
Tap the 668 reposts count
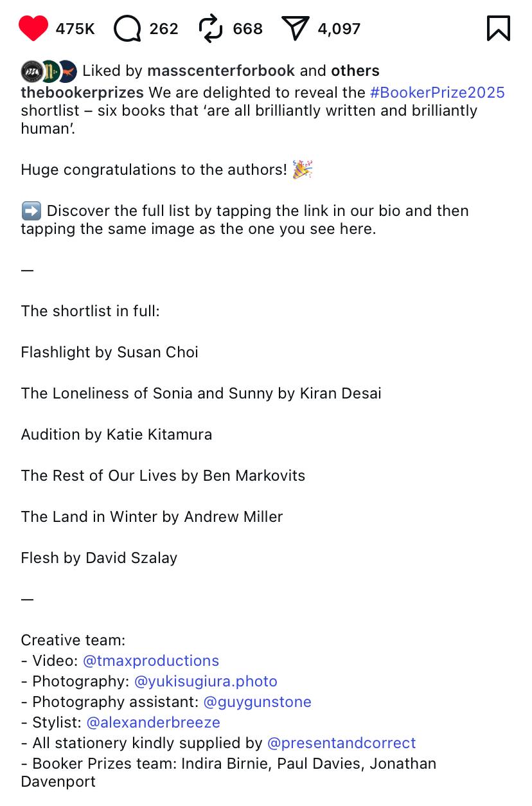pos(248,29)
